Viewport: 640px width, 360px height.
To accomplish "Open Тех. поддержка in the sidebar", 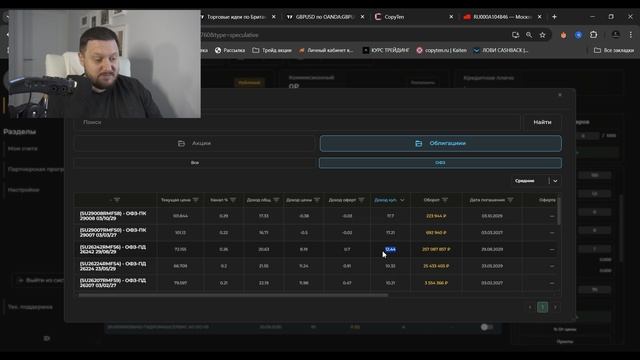I will pos(30,307).
